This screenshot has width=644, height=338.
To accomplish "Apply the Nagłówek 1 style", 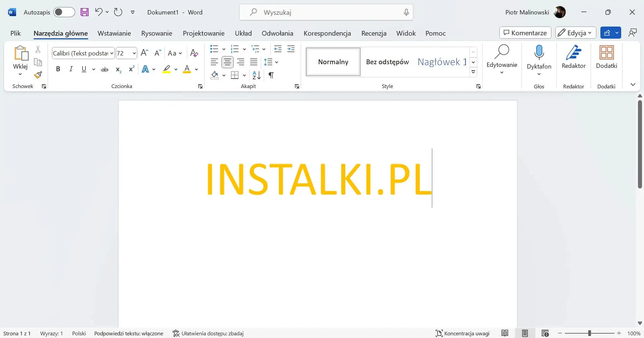I will coord(442,62).
